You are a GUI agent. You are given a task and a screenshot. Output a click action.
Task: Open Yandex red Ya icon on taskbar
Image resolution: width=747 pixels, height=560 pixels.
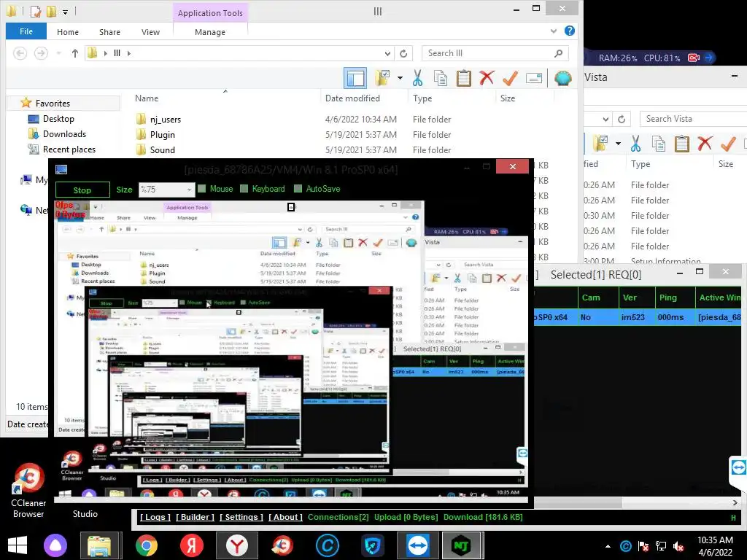(x=192, y=545)
